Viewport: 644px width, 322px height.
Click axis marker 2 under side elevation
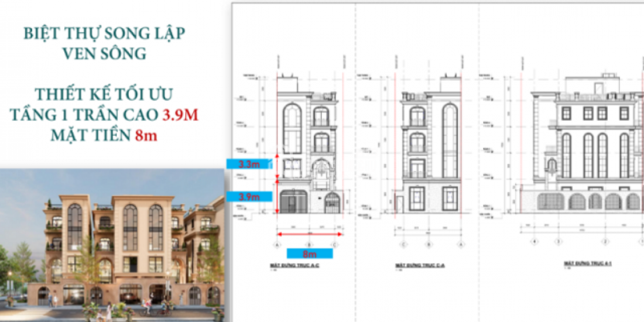pyautogui.click(x=605, y=241)
